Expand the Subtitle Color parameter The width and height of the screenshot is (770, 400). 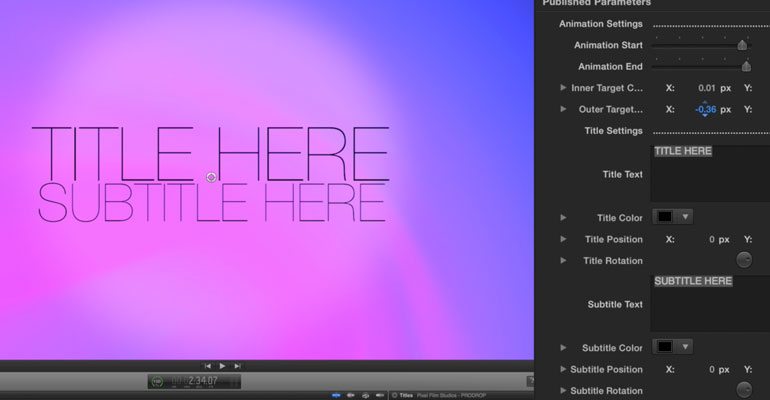pos(563,347)
